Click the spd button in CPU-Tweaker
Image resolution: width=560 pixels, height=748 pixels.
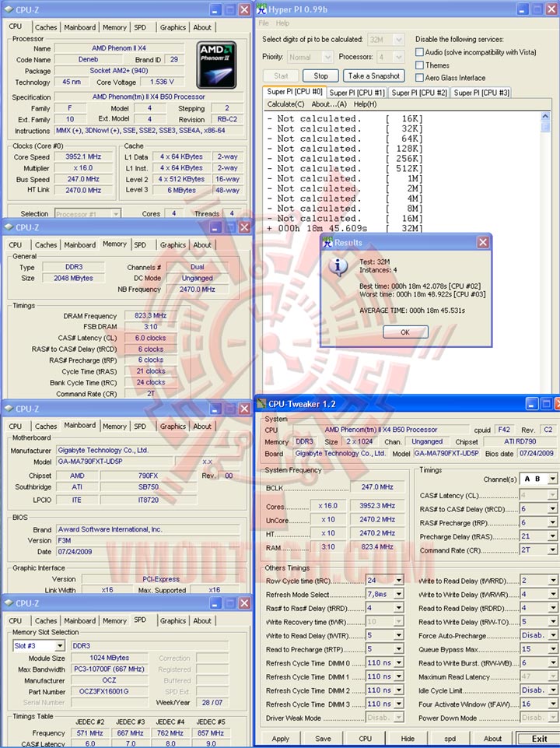[x=450, y=738]
